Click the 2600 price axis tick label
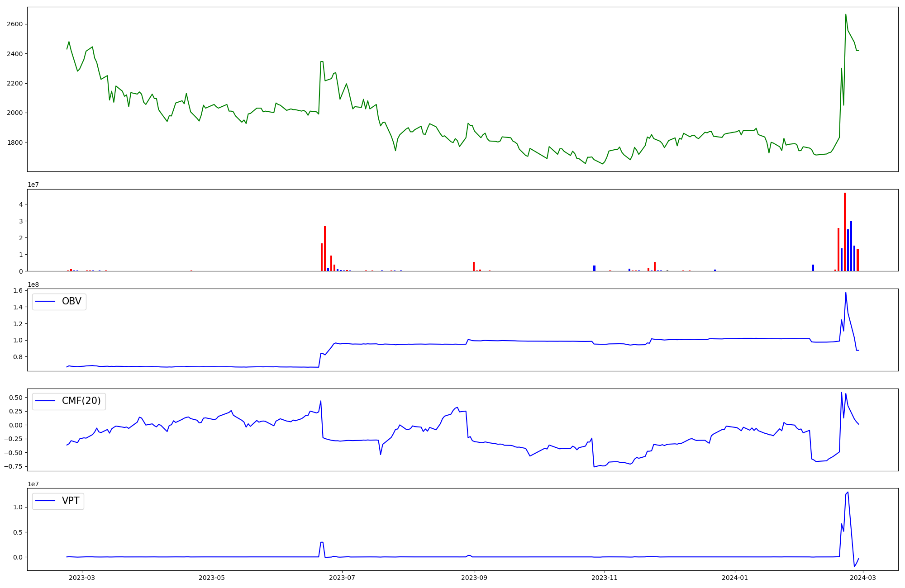The height and width of the screenshot is (588, 905). point(15,24)
